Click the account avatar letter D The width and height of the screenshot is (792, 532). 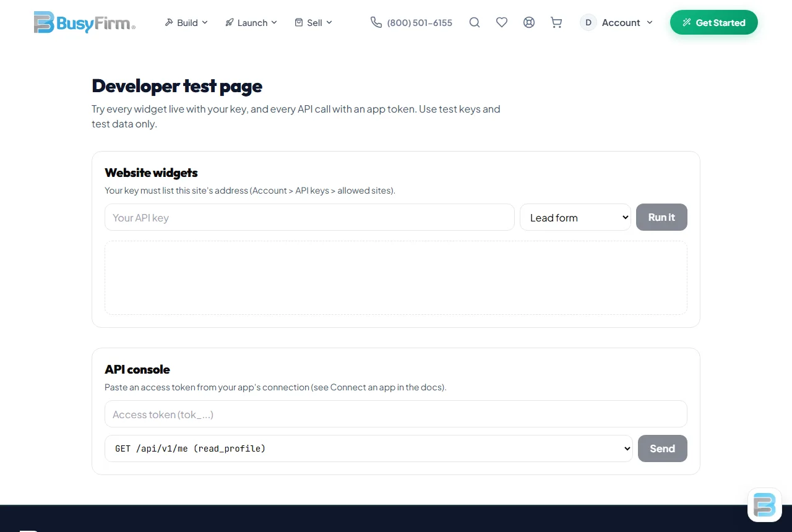588,22
